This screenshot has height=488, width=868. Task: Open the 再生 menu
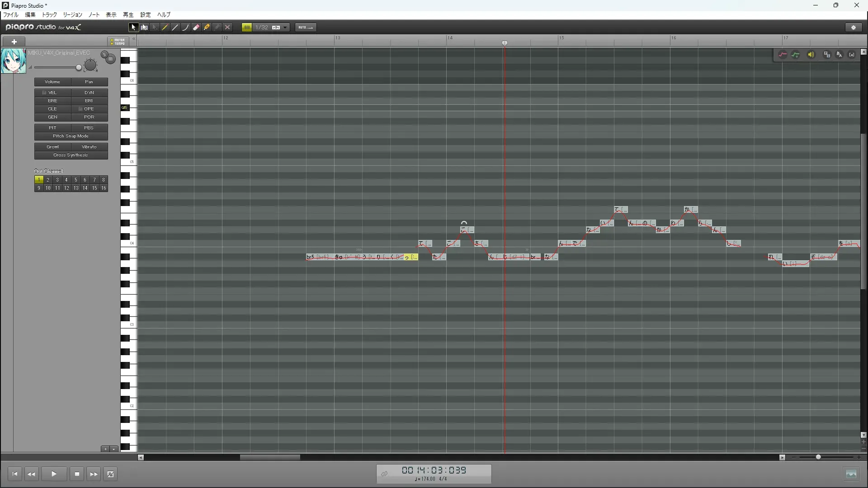tap(128, 15)
